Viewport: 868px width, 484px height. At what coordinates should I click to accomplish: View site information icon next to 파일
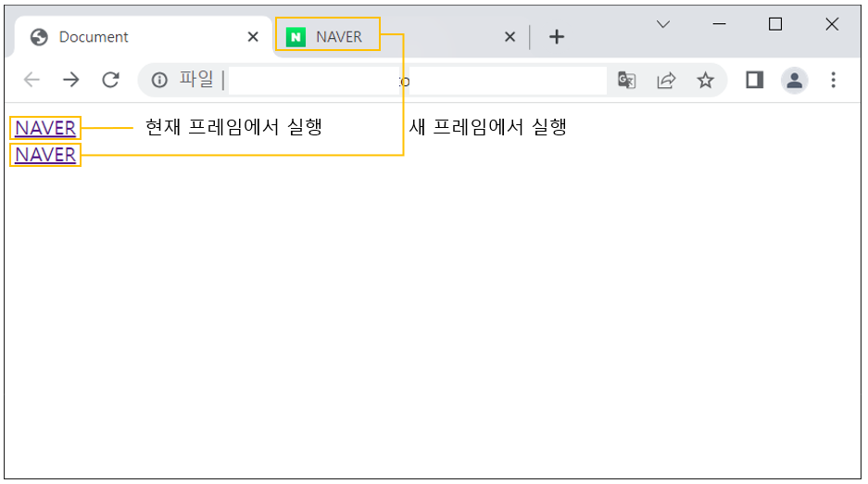[159, 81]
